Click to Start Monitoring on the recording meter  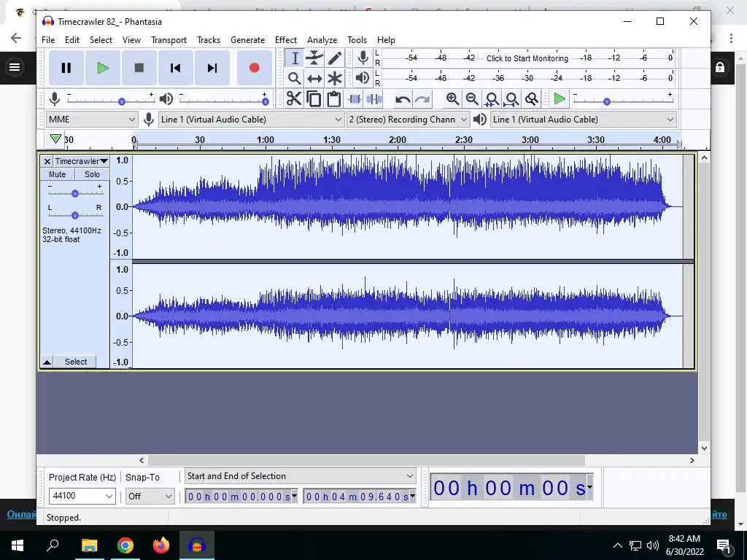tap(527, 58)
